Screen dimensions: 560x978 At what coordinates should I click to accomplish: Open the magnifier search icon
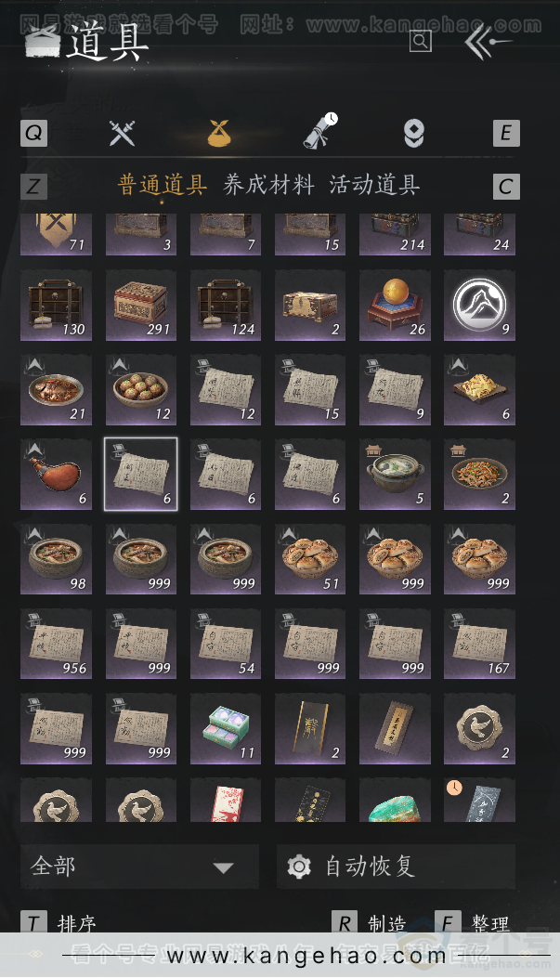click(421, 41)
